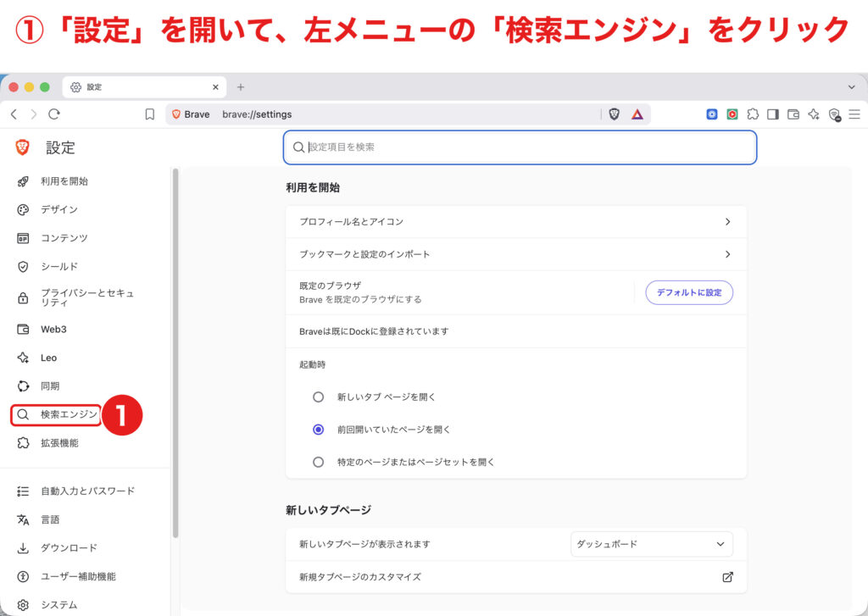The image size is (868, 616).
Task: Go back using the browser back arrow
Action: [x=14, y=114]
